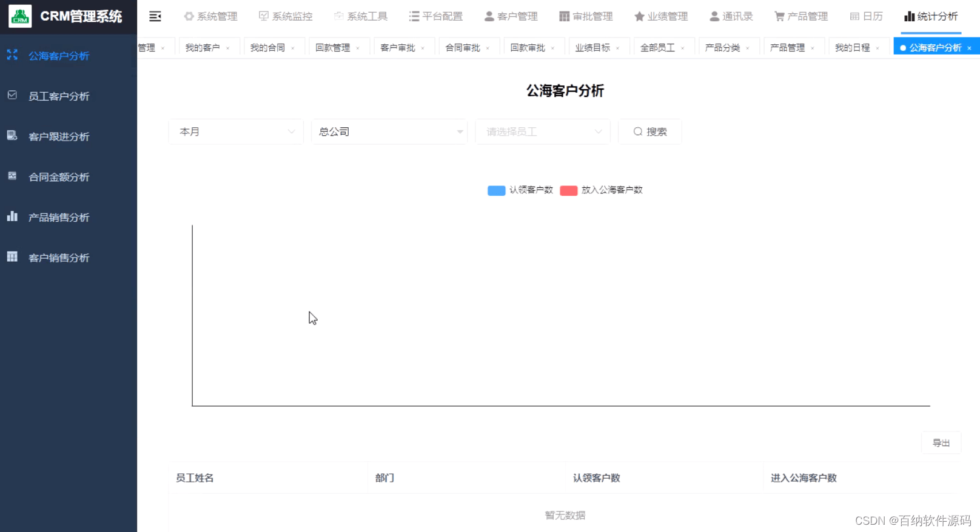Open the 本月 period dropdown
This screenshot has height=532, width=980.
236,131
